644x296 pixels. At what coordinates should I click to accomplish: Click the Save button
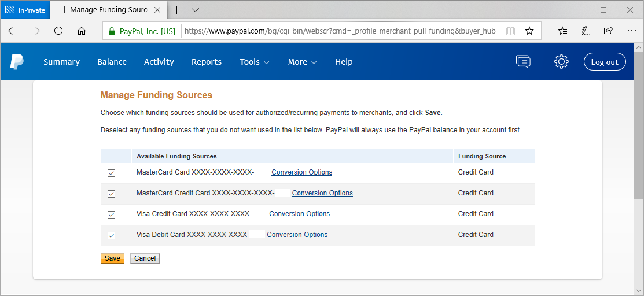[x=112, y=258]
